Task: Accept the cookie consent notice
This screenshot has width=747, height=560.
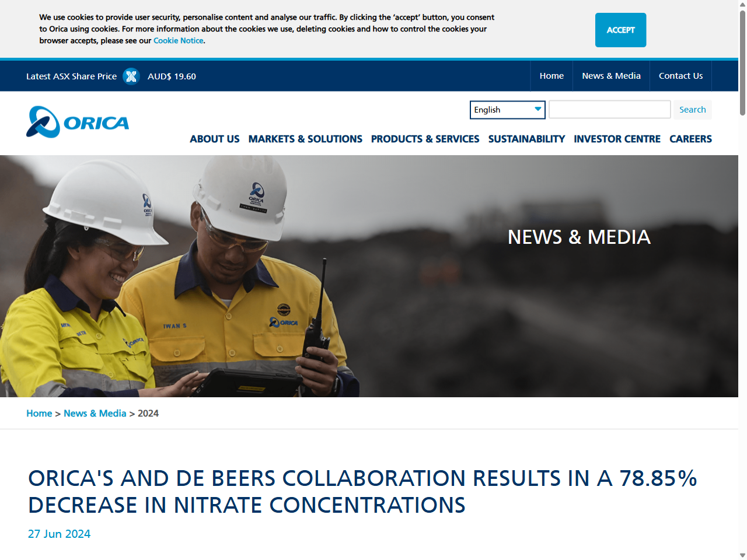Action: pyautogui.click(x=620, y=30)
